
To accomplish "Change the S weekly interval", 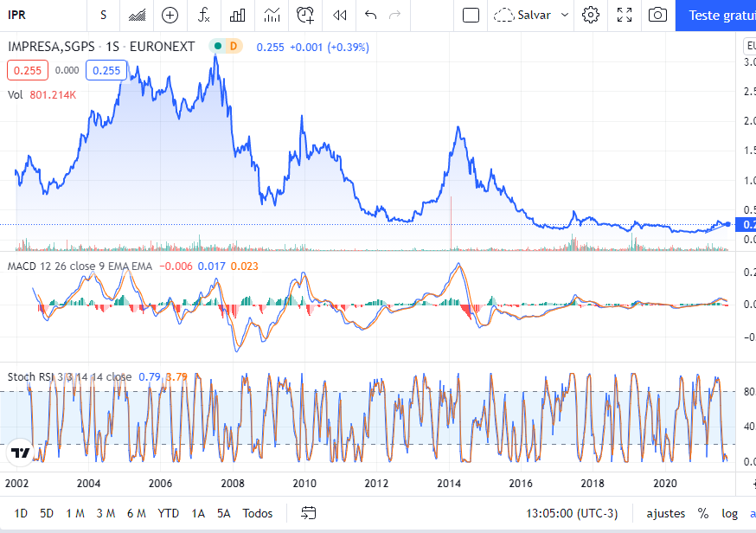I will click(x=103, y=15).
